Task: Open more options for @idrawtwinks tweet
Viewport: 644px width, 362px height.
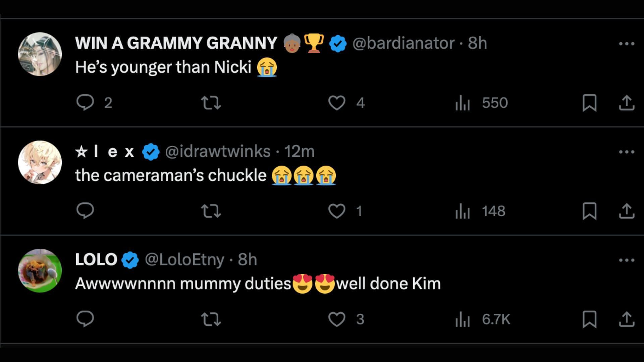Action: [x=626, y=152]
